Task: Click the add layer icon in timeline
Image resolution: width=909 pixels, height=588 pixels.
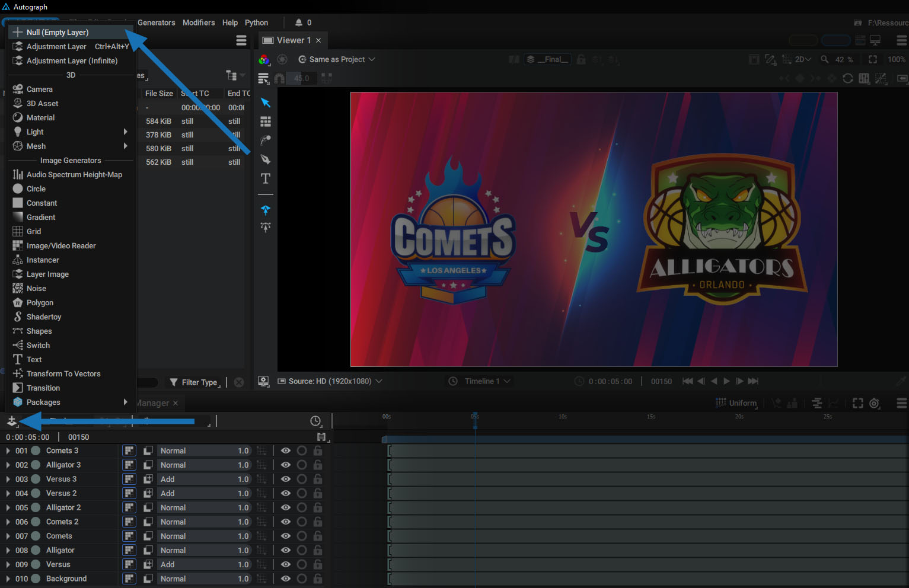Action: pyautogui.click(x=12, y=421)
